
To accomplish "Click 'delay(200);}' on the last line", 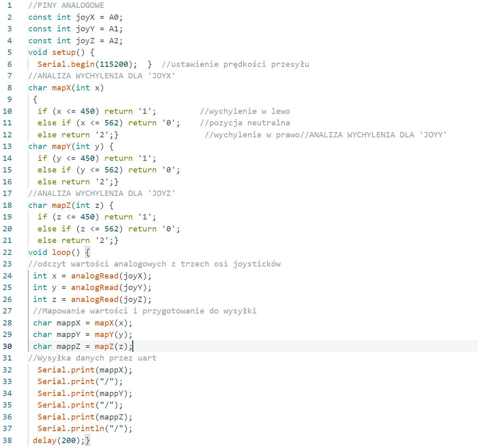I will [x=61, y=441].
